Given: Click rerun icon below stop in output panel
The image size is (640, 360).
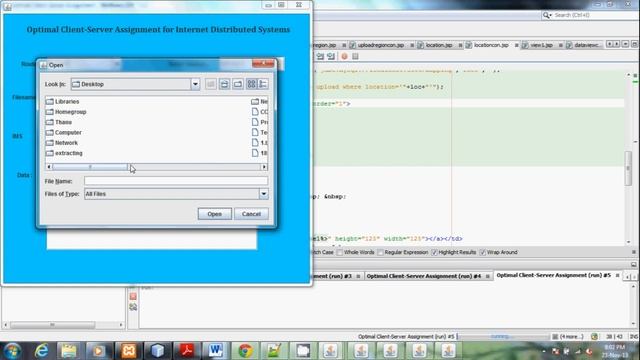Looking at the screenshot, I should (x=133, y=307).
